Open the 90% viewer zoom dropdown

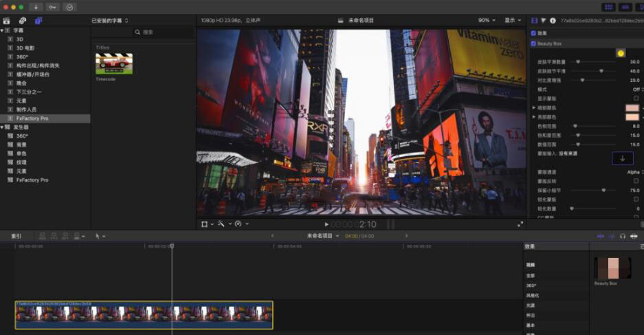(x=487, y=20)
